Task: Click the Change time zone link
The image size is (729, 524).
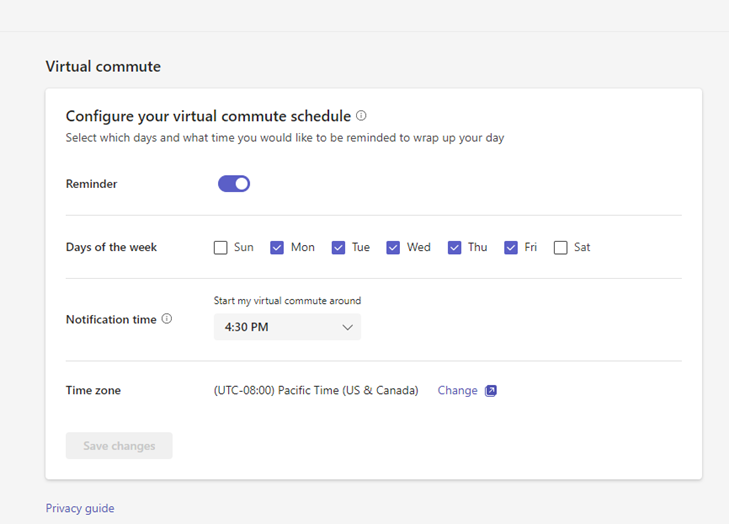Action: pos(457,391)
